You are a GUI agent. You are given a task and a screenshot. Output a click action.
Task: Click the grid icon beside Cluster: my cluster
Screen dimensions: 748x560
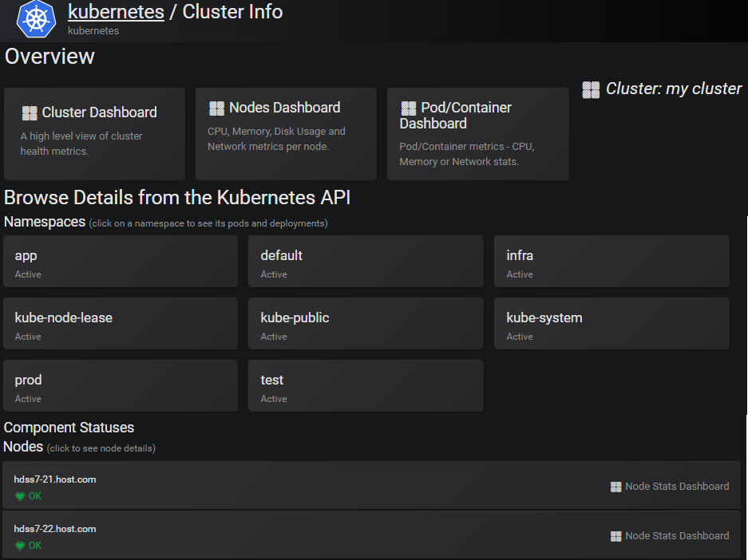click(591, 89)
